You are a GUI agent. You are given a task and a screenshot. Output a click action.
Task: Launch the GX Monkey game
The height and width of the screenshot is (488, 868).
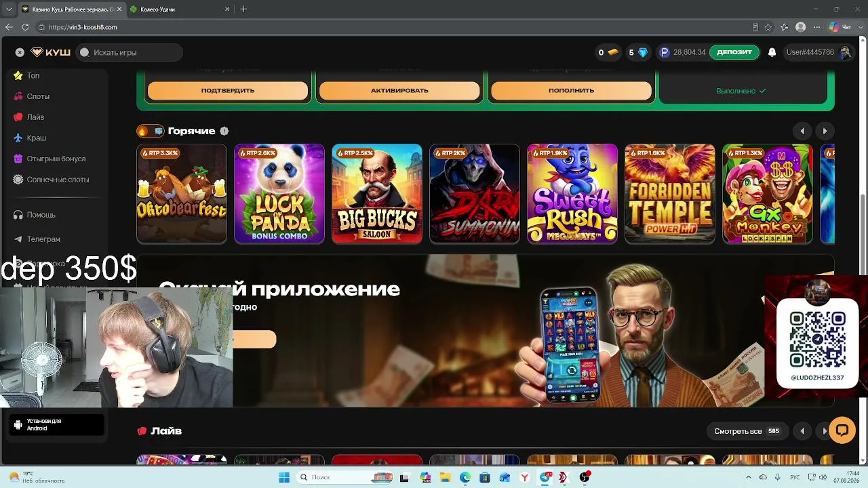pyautogui.click(x=768, y=193)
